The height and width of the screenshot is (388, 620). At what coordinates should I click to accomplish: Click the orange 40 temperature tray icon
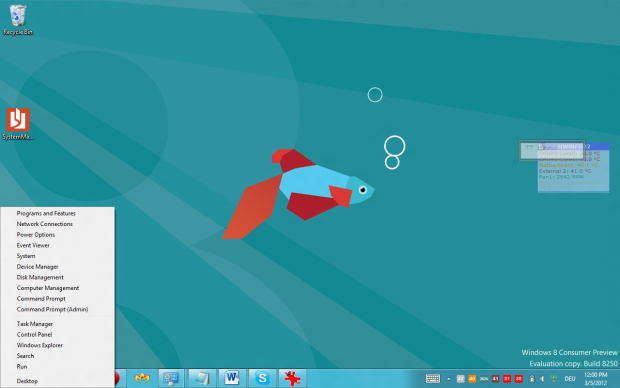coord(472,379)
